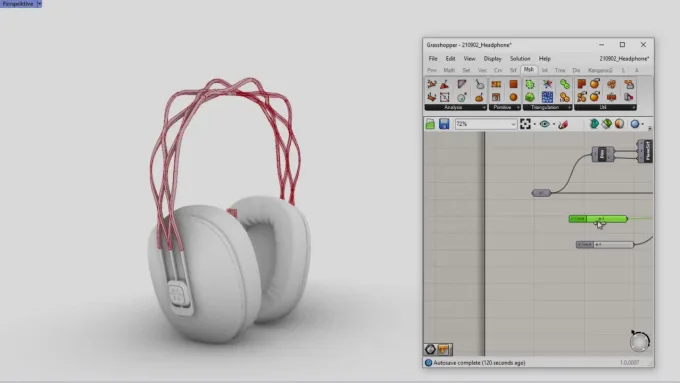
Task: Select the grey triangle icon in Analysis panel
Action: click(x=462, y=84)
